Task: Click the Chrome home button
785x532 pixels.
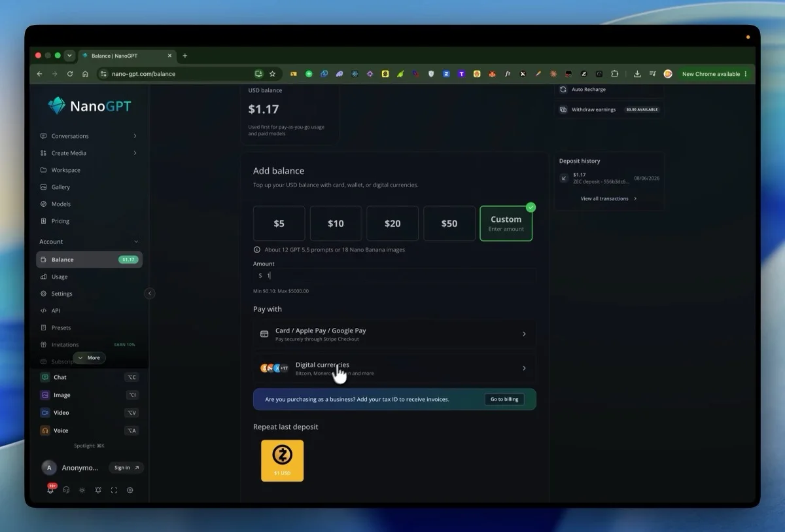Action: coord(85,74)
